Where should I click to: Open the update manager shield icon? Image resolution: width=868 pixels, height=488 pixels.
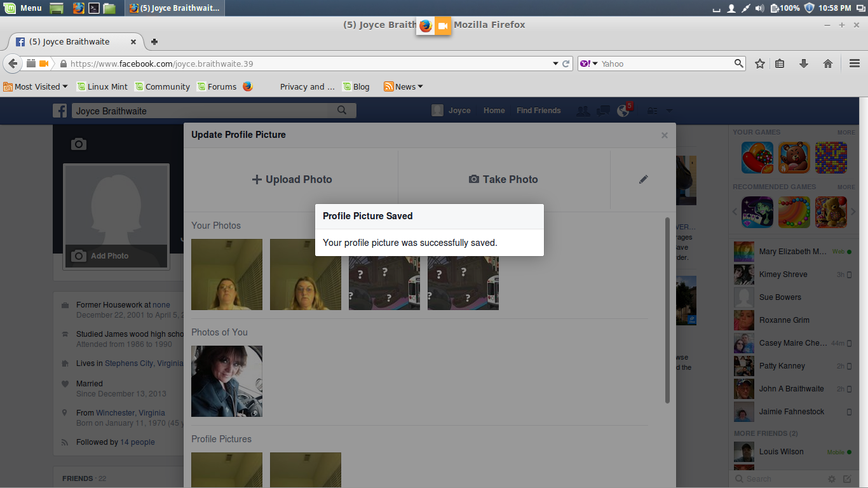pyautogui.click(x=809, y=8)
